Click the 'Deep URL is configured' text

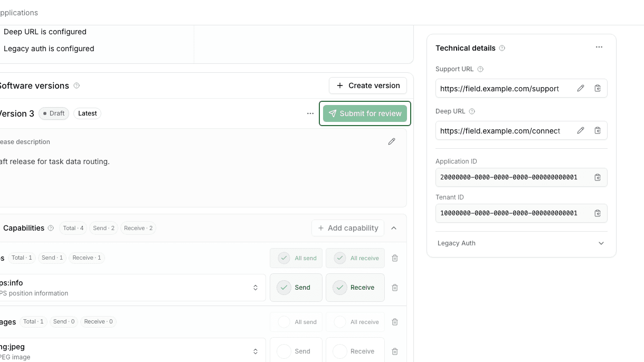45,32
